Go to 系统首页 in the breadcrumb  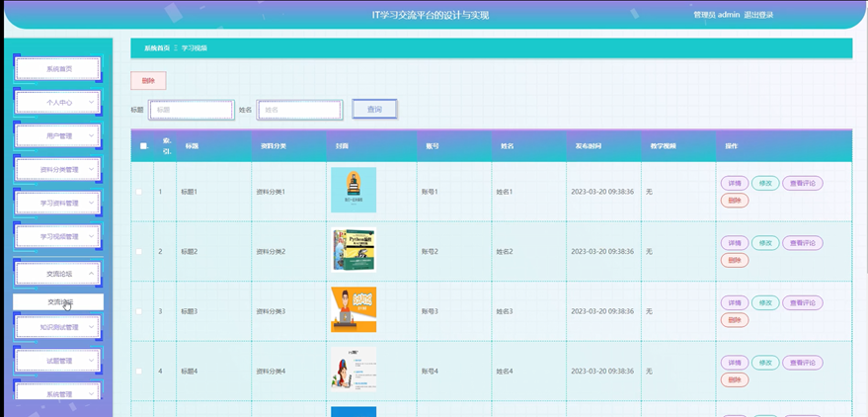157,48
